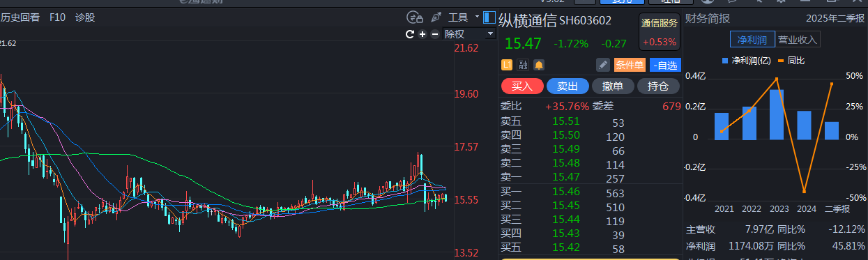Click 买四 price 15.43
Image resolution: width=868 pixels, height=260 pixels.
point(565,233)
